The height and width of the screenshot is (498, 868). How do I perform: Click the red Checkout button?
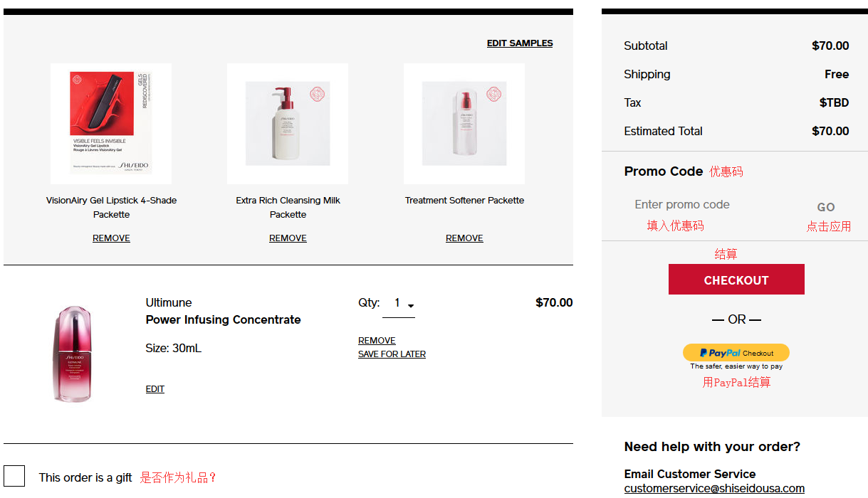pyautogui.click(x=736, y=280)
